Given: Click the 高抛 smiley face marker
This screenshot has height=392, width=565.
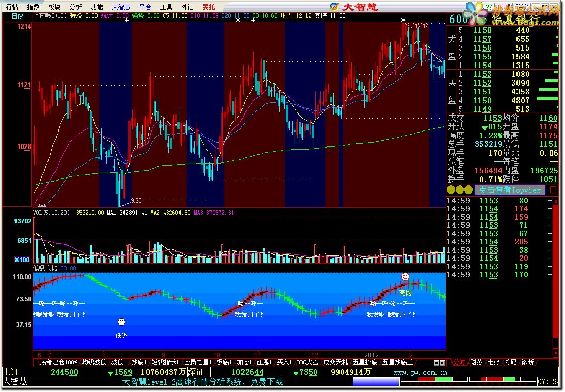Looking at the screenshot, I should [406, 276].
